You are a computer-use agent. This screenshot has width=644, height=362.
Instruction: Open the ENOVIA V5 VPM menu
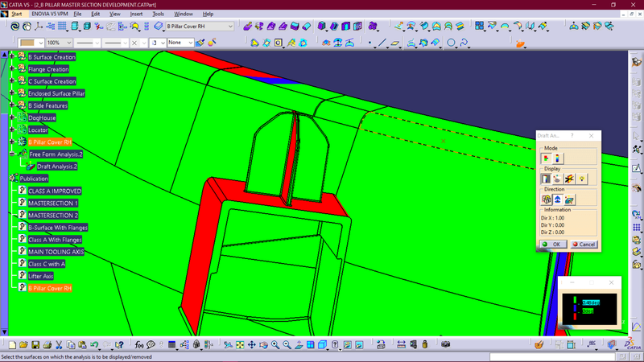(50, 14)
